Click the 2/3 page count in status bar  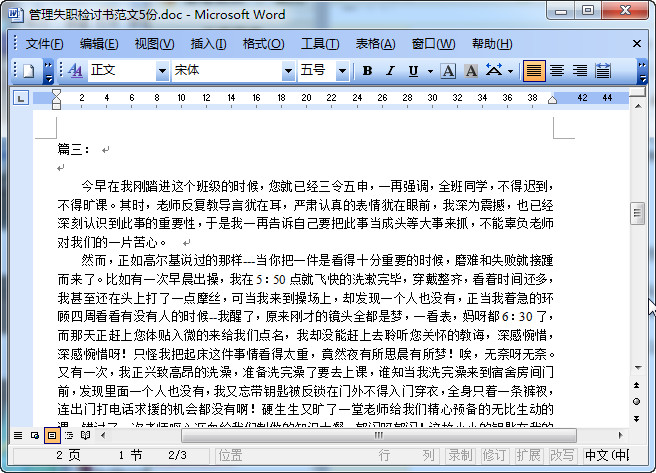[x=177, y=455]
